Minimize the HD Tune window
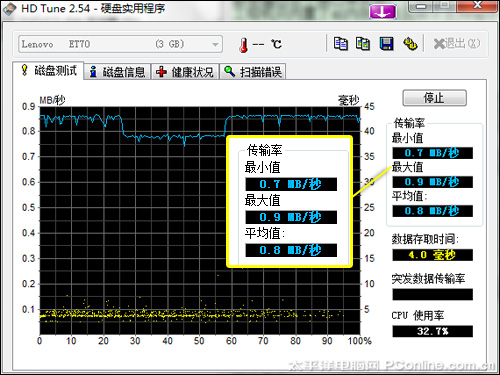 pyautogui.click(x=421, y=6)
